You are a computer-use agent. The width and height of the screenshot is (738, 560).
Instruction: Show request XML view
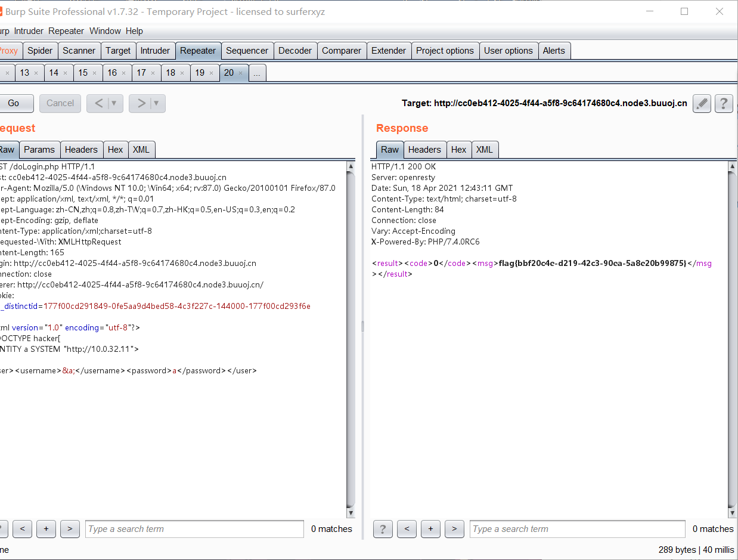click(x=141, y=150)
